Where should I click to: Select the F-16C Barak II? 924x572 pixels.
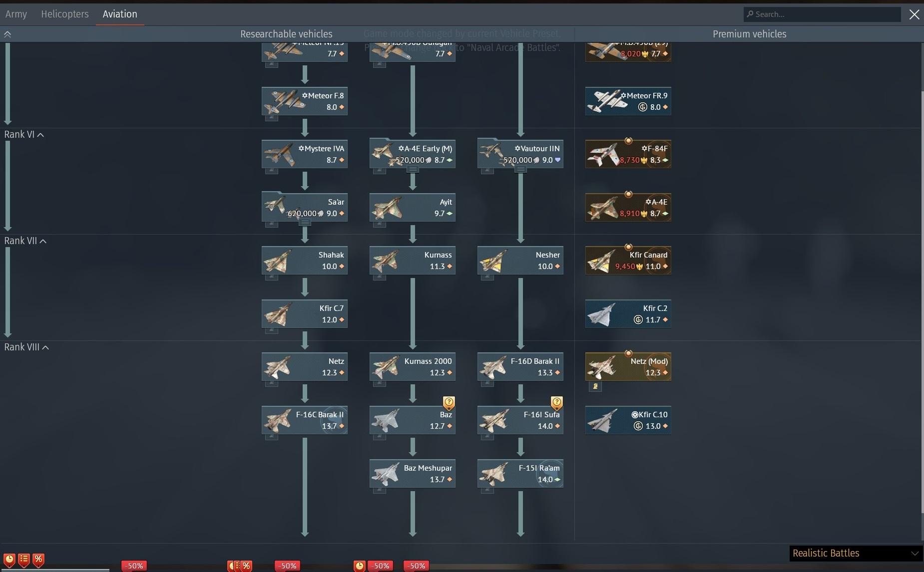pos(305,420)
